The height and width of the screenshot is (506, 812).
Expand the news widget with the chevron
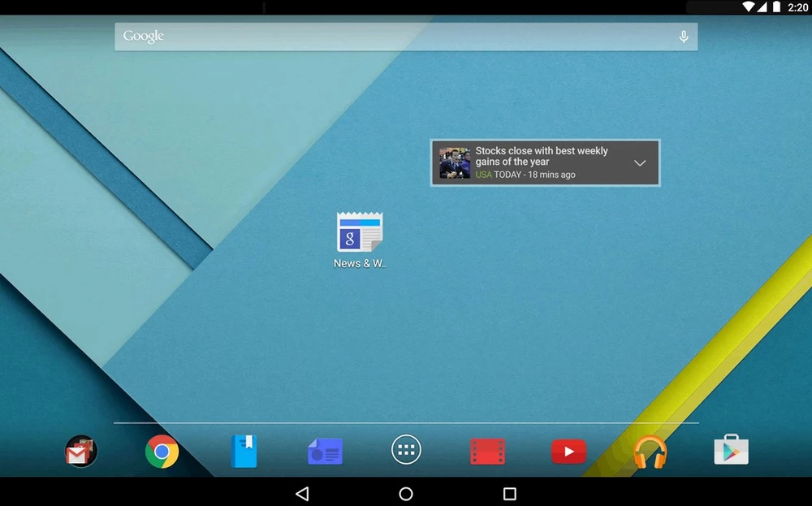pos(640,163)
